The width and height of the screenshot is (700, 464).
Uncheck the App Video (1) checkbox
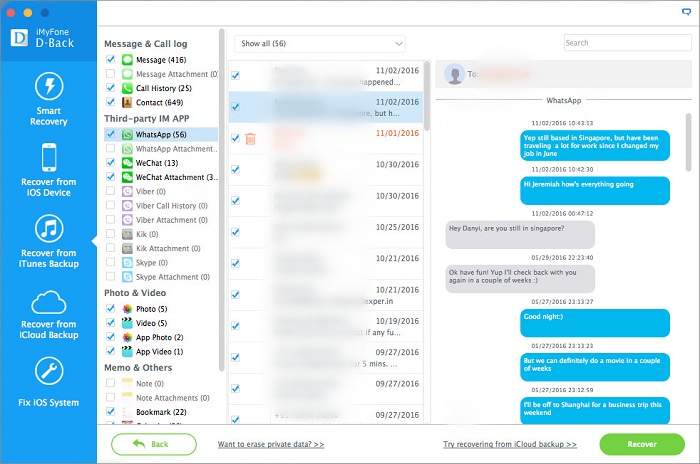pos(111,351)
